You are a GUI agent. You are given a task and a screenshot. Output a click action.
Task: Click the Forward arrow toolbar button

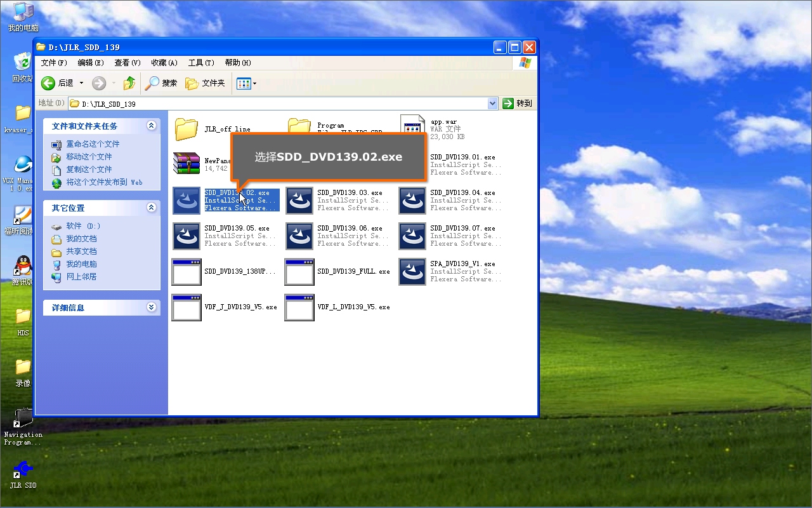click(99, 83)
